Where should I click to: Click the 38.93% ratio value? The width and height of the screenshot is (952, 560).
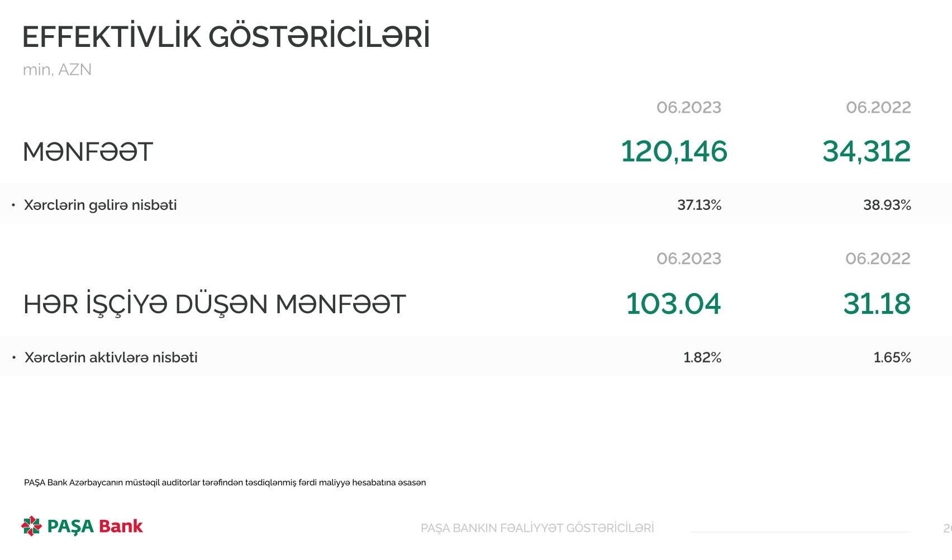tap(887, 205)
